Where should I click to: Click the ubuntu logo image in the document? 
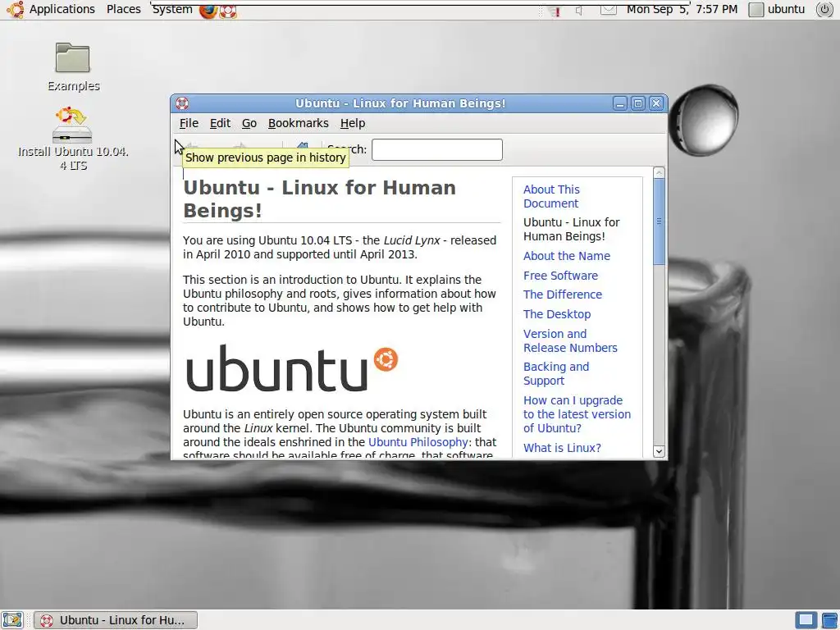[292, 368]
